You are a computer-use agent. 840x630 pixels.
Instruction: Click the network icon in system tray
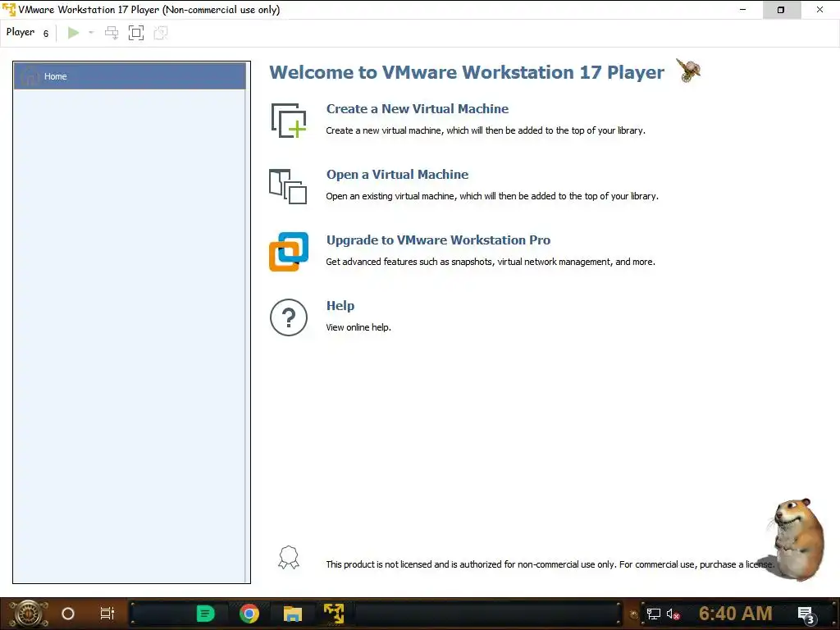pos(654,614)
